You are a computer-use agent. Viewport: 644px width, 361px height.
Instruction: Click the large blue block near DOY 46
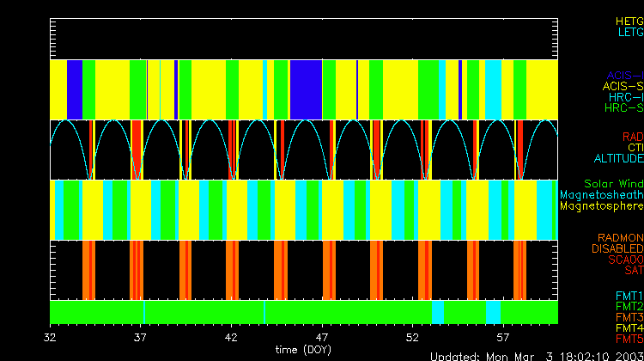click(306, 89)
